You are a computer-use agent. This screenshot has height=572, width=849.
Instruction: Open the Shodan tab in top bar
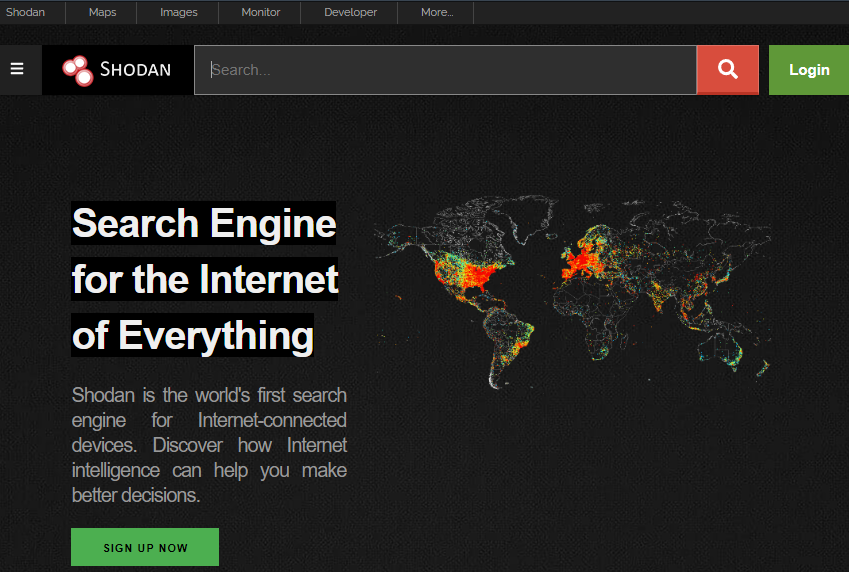[25, 12]
